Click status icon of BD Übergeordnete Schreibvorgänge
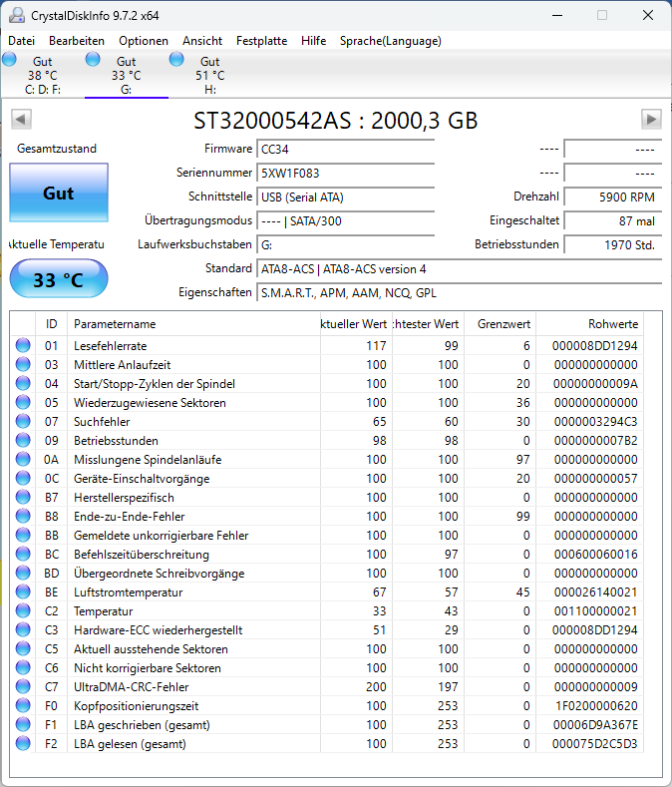Viewport: 672px width, 787px height. pyautogui.click(x=23, y=573)
